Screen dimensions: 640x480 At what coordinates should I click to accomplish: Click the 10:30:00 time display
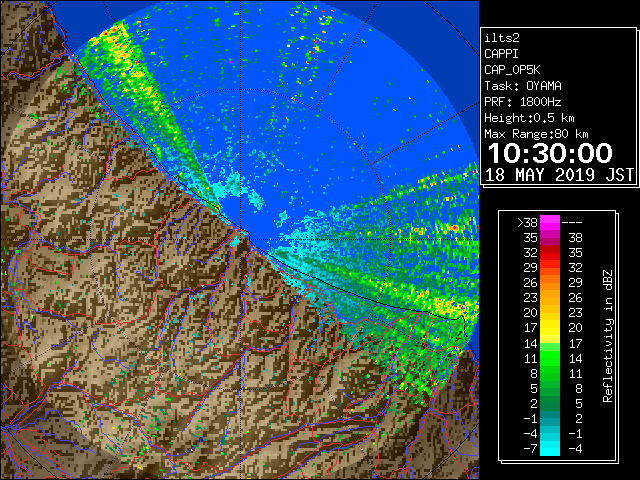coord(550,153)
